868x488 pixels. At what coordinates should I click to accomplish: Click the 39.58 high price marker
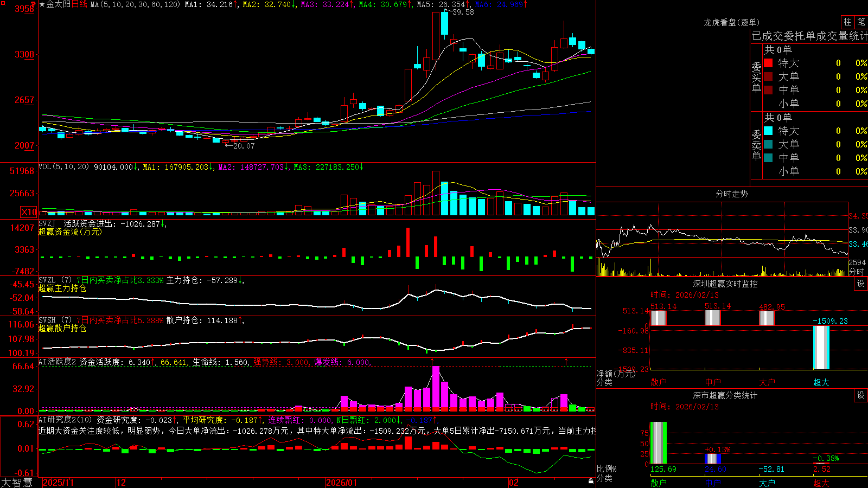(463, 12)
